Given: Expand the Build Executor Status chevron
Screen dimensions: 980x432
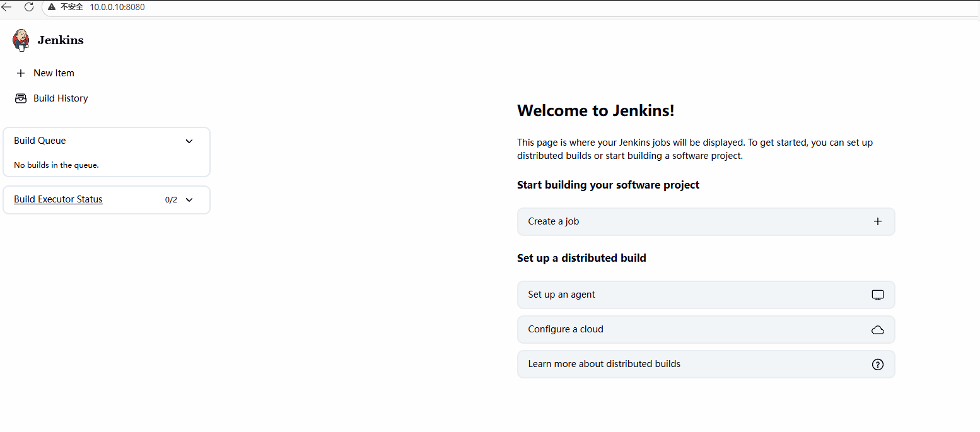Looking at the screenshot, I should (189, 200).
